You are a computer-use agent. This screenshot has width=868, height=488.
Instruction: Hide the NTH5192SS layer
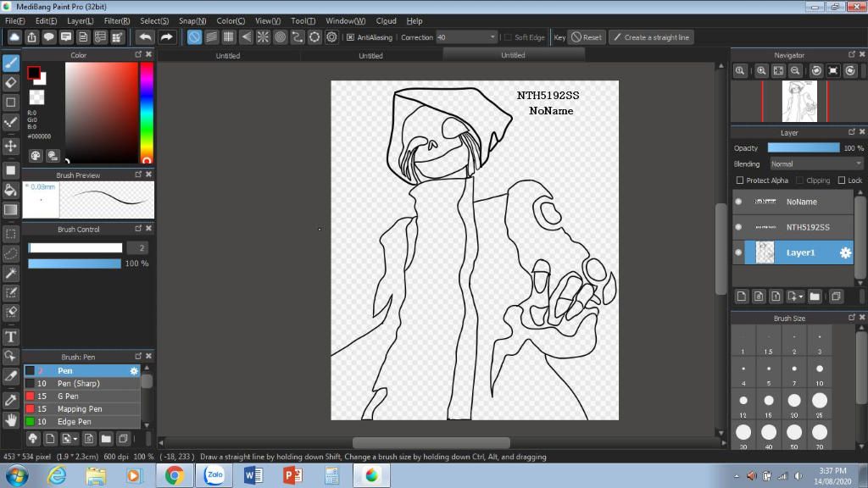point(738,227)
